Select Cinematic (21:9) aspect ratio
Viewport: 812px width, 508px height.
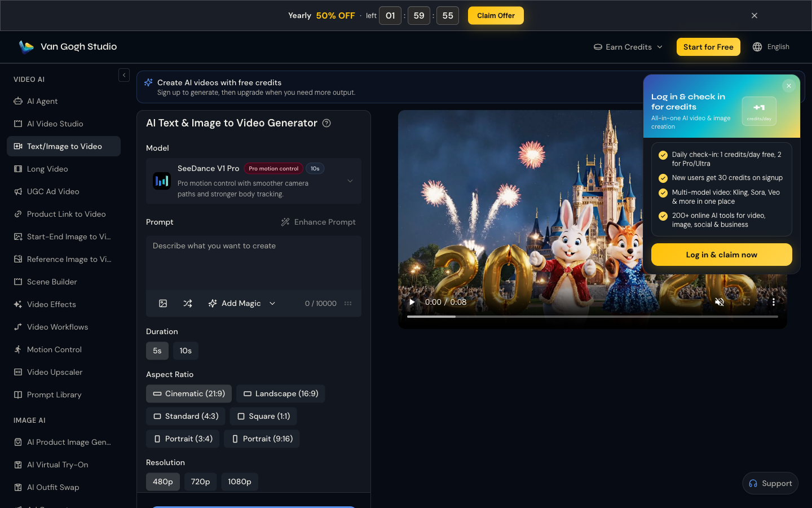[189, 393]
